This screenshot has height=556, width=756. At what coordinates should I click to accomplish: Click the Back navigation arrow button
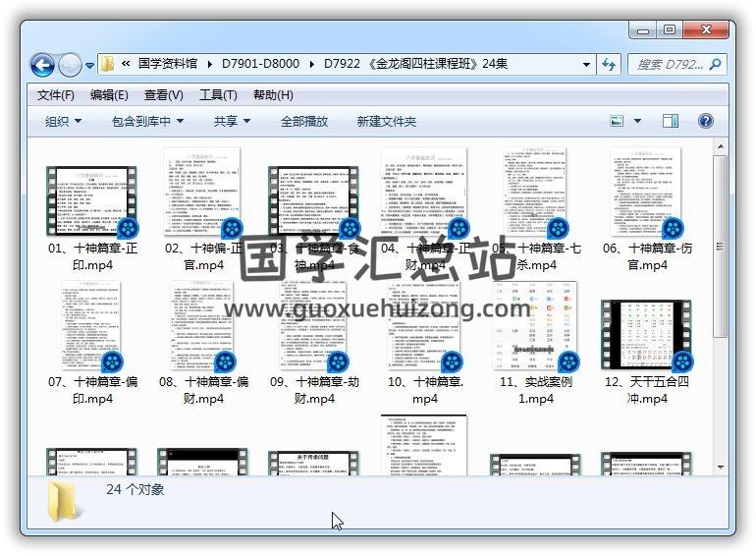[x=42, y=66]
